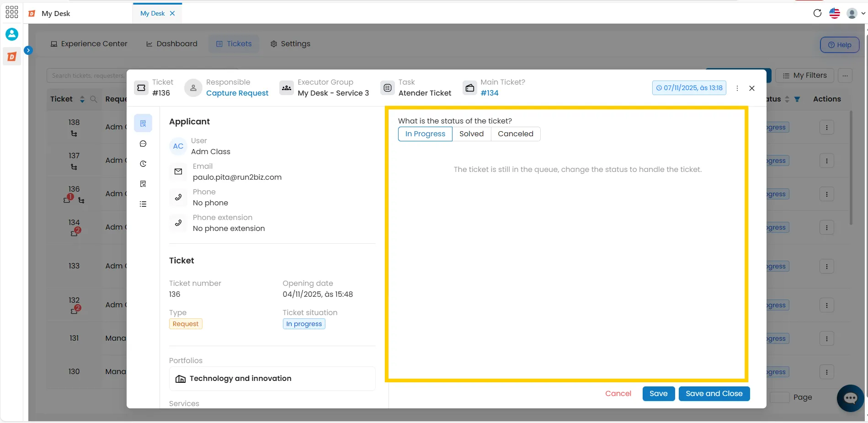Open the checklist sidebar icon
Viewport: 868px width, 423px height.
point(143,204)
